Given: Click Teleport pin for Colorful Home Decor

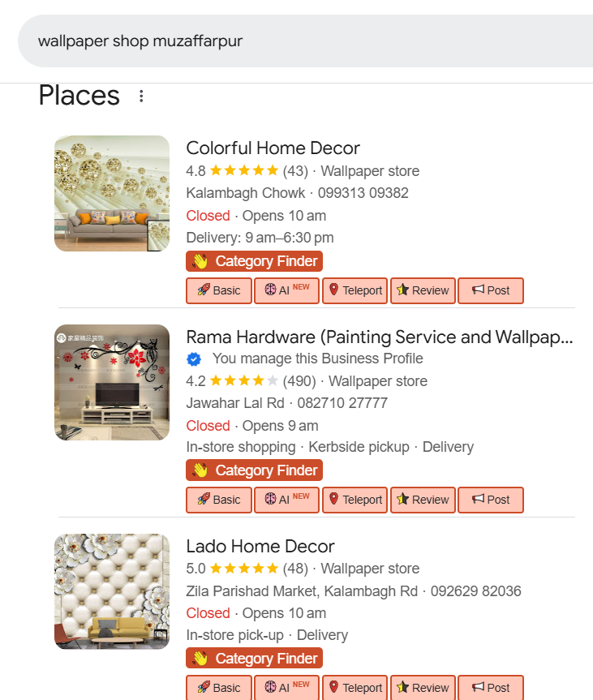Looking at the screenshot, I should [x=355, y=290].
